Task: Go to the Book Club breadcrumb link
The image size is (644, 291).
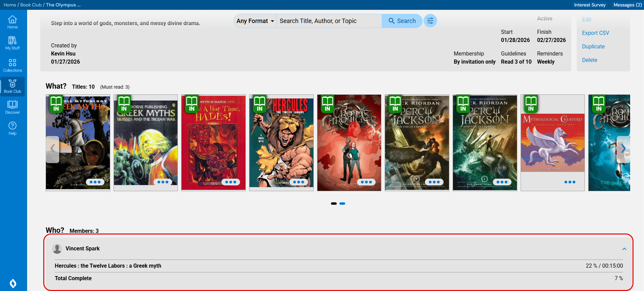Action: 31,5
